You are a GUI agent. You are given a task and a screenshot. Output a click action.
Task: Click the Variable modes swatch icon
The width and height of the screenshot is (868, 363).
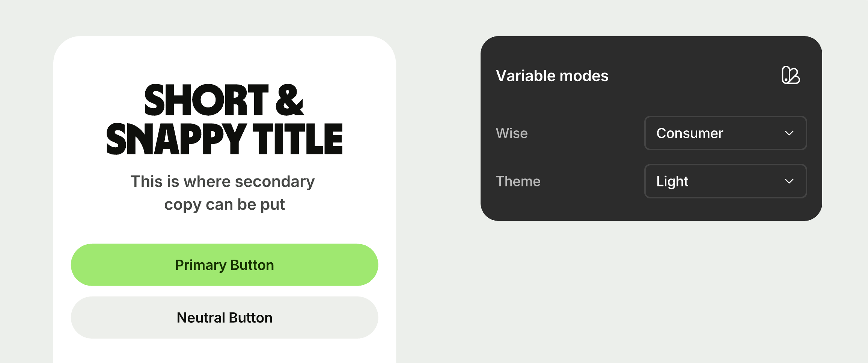click(x=791, y=75)
